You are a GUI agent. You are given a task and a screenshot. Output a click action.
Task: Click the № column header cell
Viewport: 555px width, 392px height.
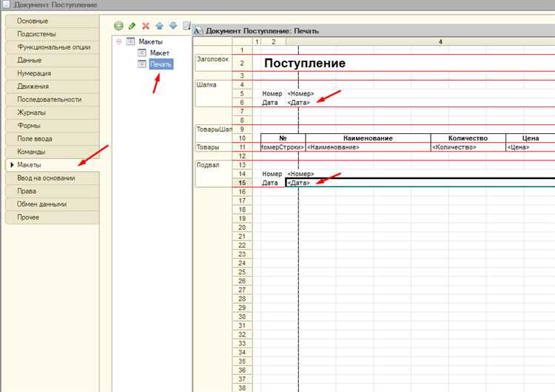pyautogui.click(x=283, y=138)
